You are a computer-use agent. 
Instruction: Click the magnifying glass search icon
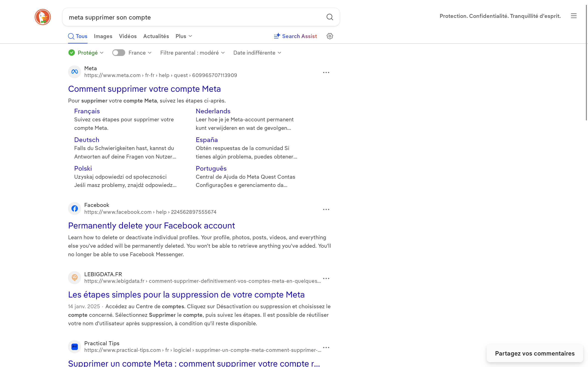click(329, 17)
